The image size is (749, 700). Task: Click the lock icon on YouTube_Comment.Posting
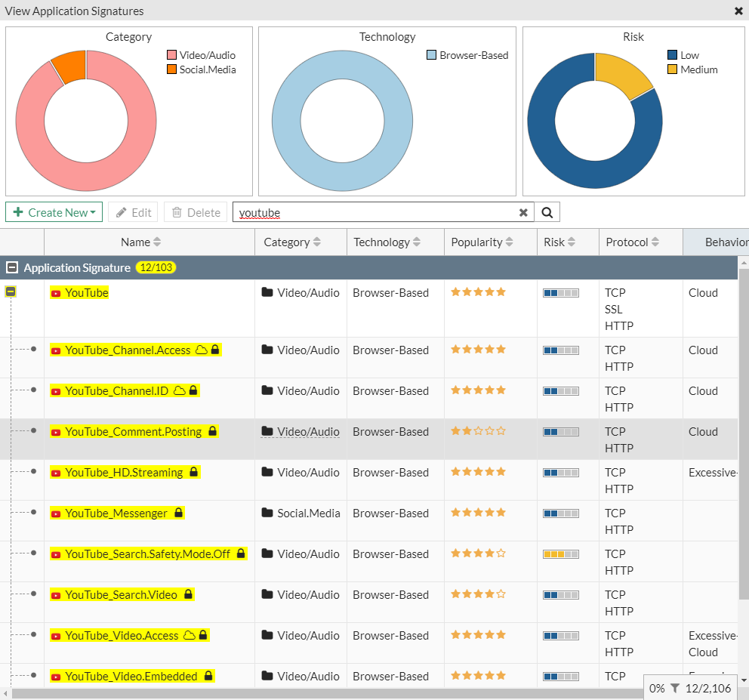[213, 432]
